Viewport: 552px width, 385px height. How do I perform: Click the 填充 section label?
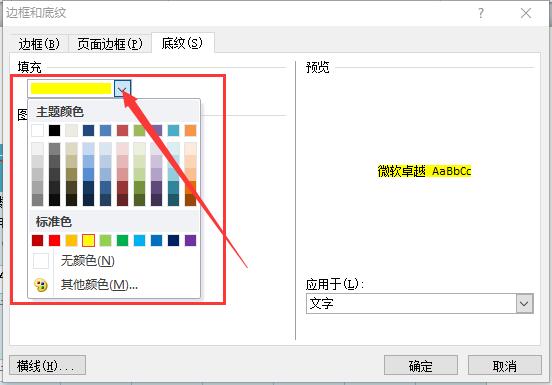pyautogui.click(x=30, y=67)
